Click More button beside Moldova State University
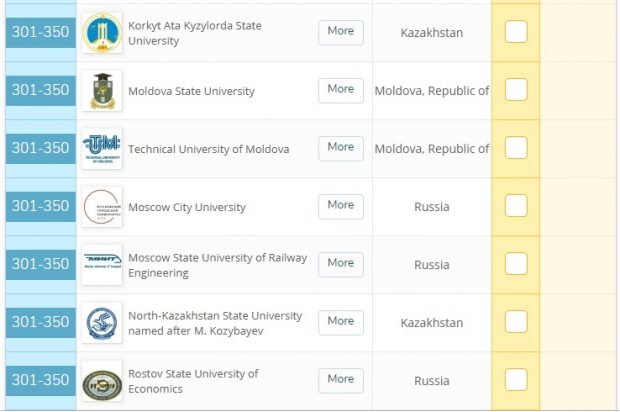 (340, 89)
